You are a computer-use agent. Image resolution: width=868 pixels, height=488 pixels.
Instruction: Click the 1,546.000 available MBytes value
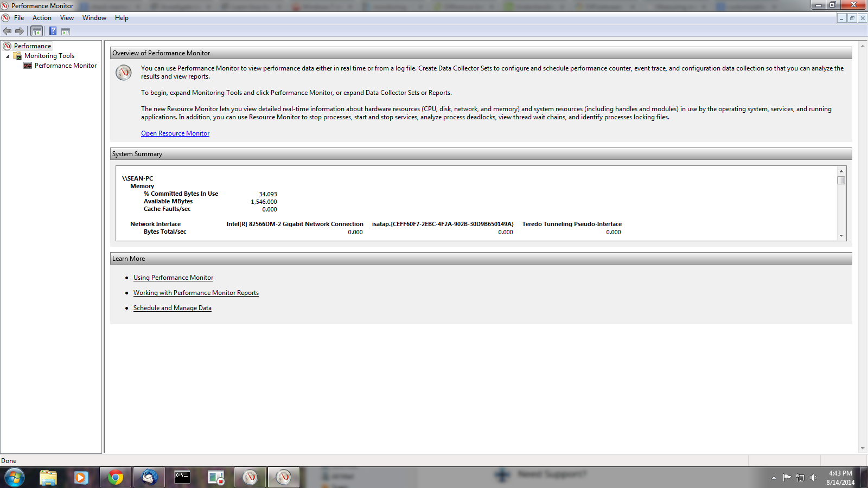[264, 202]
